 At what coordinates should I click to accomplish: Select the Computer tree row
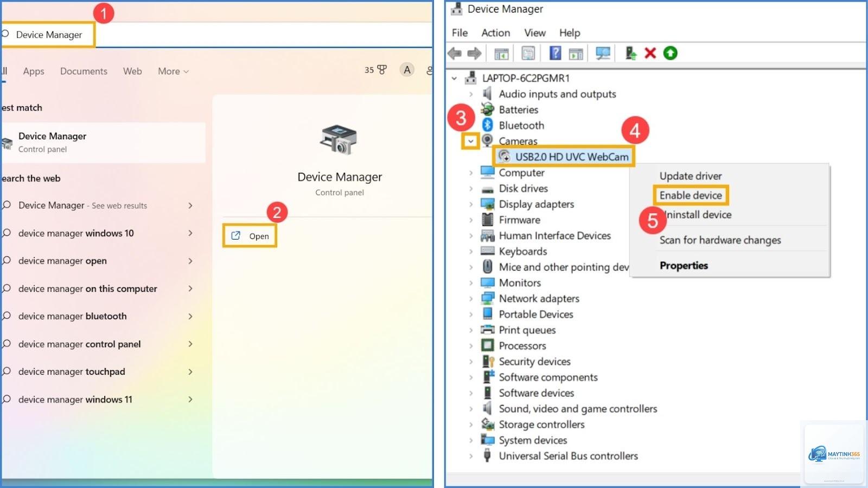coord(521,172)
